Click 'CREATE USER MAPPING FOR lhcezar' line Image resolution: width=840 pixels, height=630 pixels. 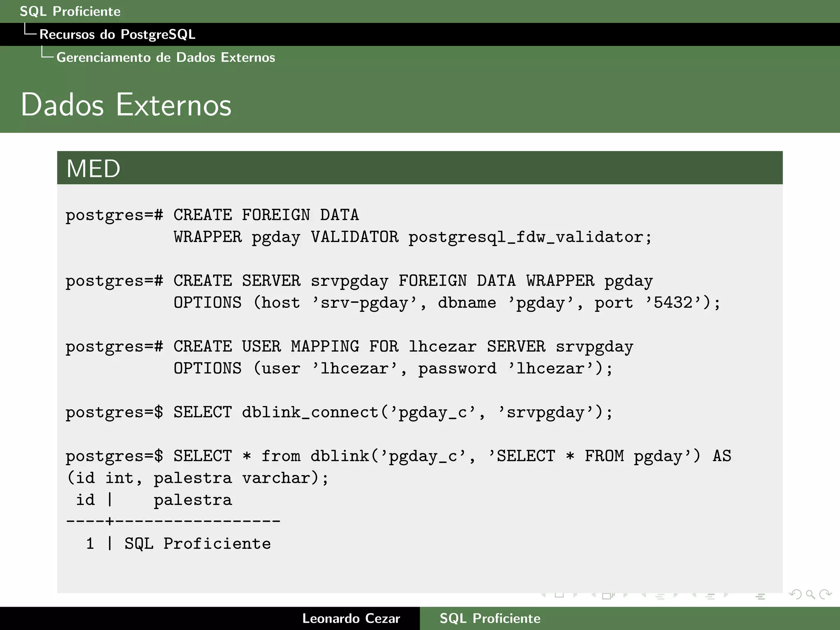coord(349,347)
